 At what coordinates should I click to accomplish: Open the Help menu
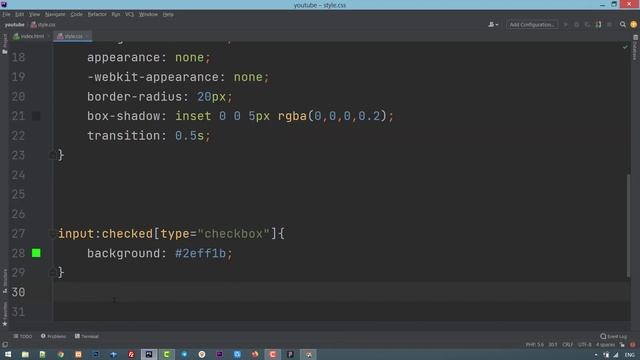(x=168, y=14)
